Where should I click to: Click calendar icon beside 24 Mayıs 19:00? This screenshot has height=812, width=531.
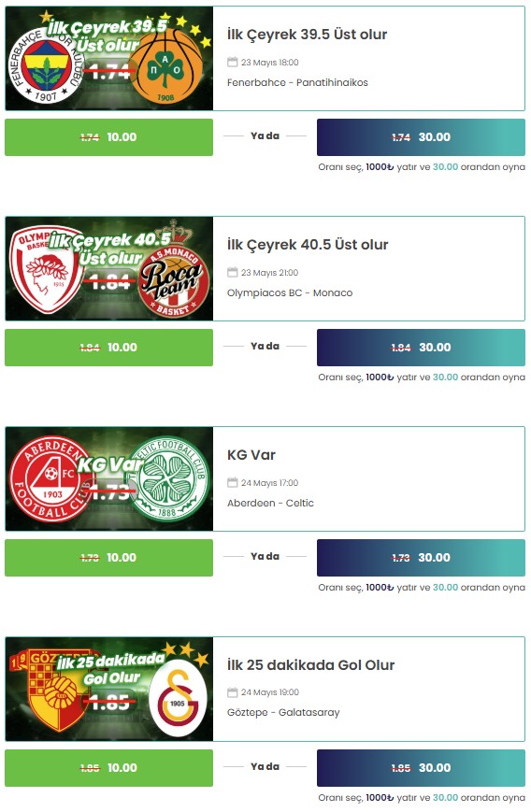tap(232, 691)
